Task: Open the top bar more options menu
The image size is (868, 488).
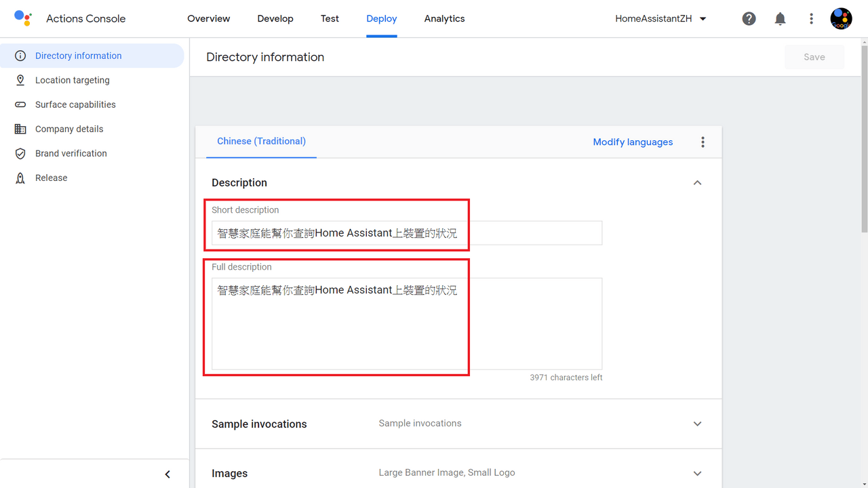Action: click(811, 19)
